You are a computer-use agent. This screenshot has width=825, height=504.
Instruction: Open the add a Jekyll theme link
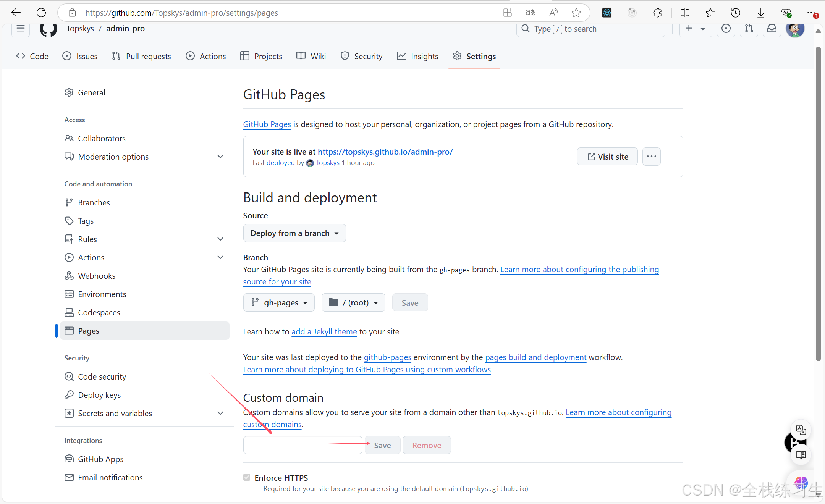[x=324, y=332]
